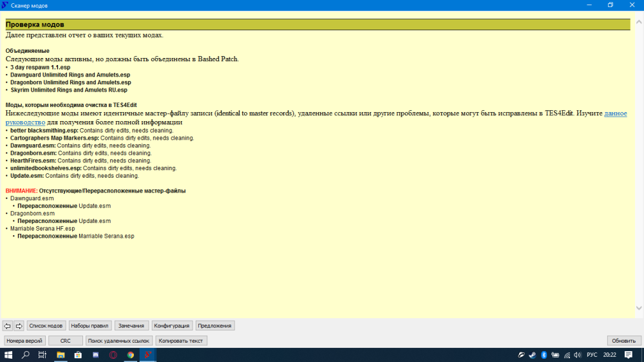Open taskbar search magnifier
This screenshot has height=362, width=644.
[x=26, y=355]
